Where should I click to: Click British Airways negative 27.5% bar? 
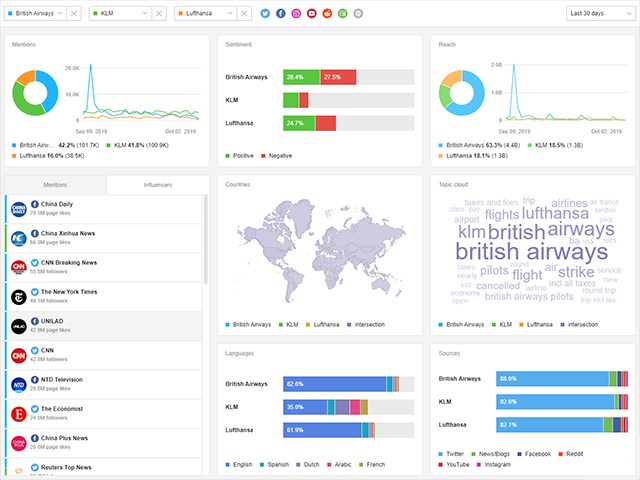point(338,77)
